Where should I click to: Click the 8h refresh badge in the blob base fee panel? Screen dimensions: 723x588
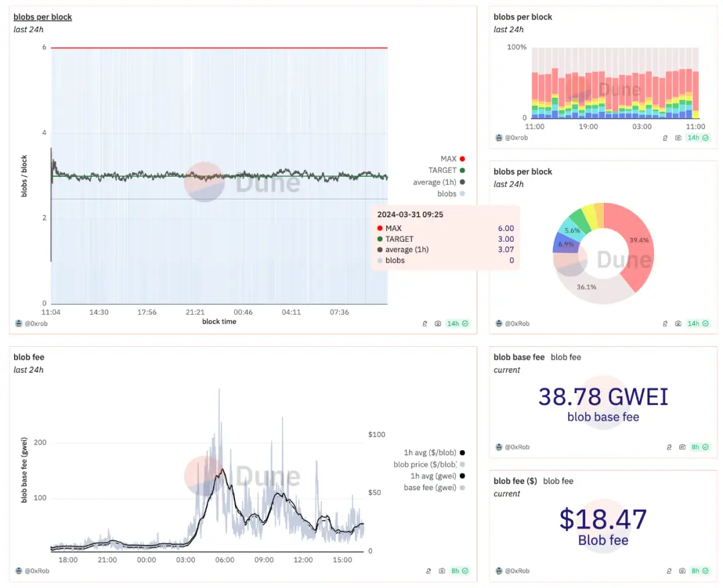pyautogui.click(x=700, y=447)
